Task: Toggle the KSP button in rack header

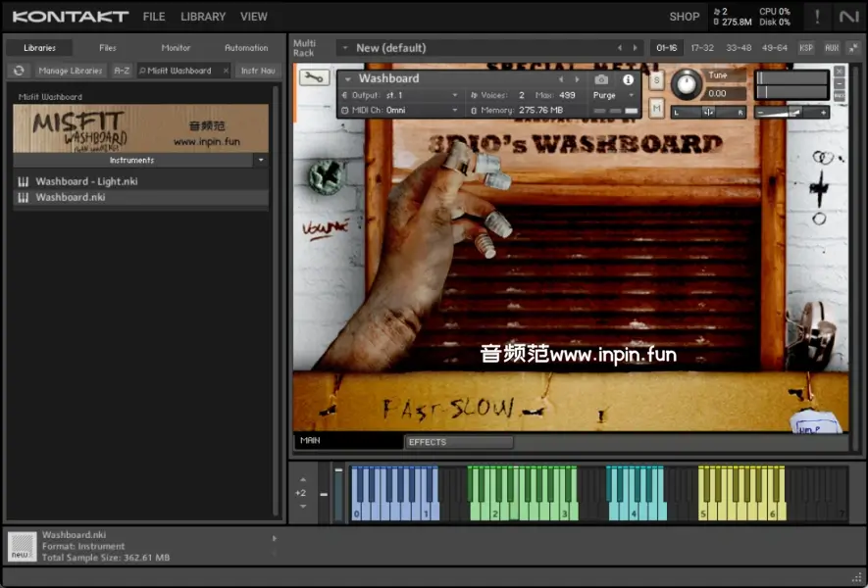Action: pos(806,47)
